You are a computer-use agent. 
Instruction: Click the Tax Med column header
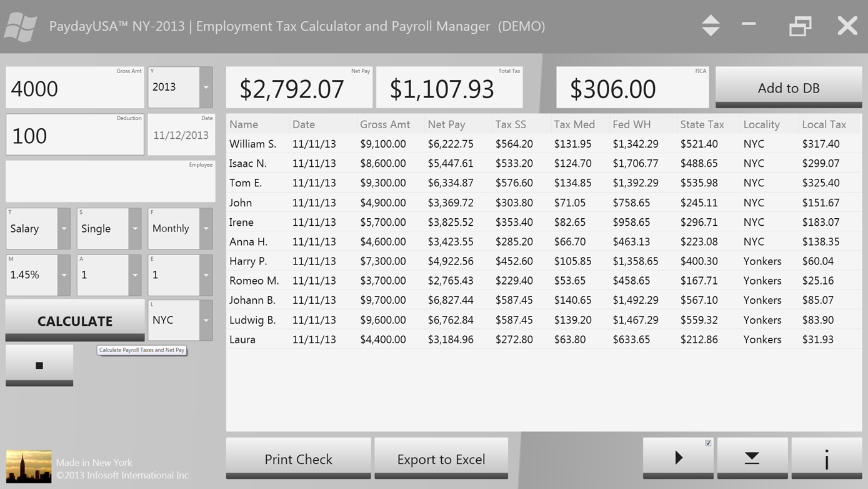[x=574, y=124]
